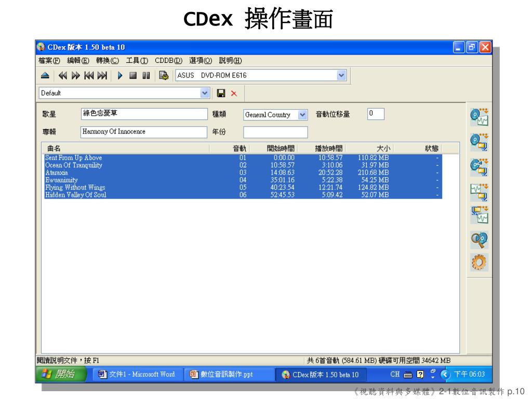Click the help question mark tray icon
The width and height of the screenshot is (532, 399).
tap(420, 374)
